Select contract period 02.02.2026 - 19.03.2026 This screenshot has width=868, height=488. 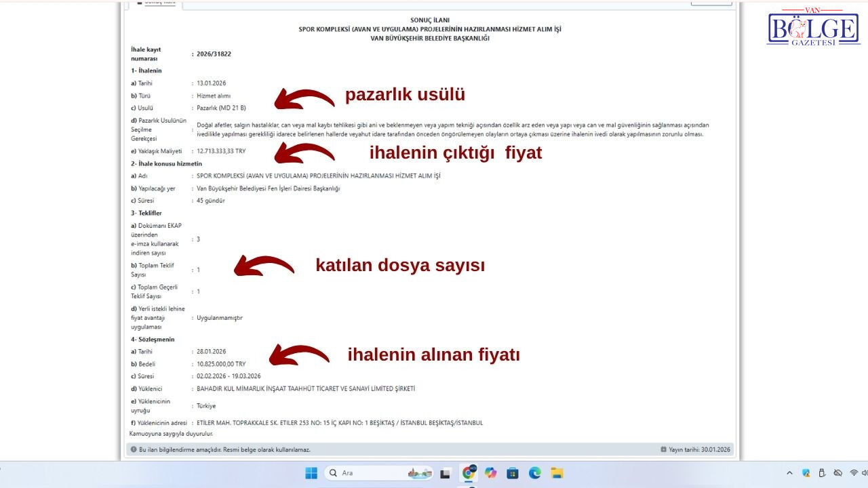pyautogui.click(x=229, y=376)
